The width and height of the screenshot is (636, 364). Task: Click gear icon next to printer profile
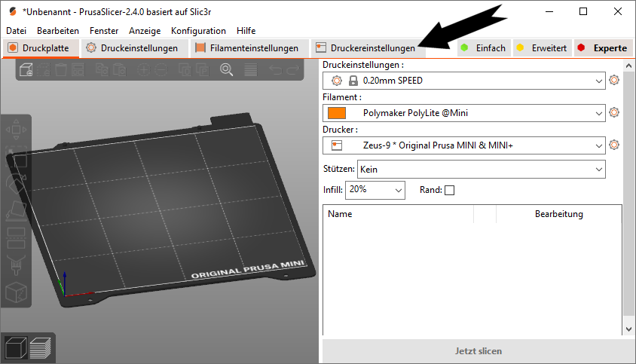pyautogui.click(x=614, y=145)
